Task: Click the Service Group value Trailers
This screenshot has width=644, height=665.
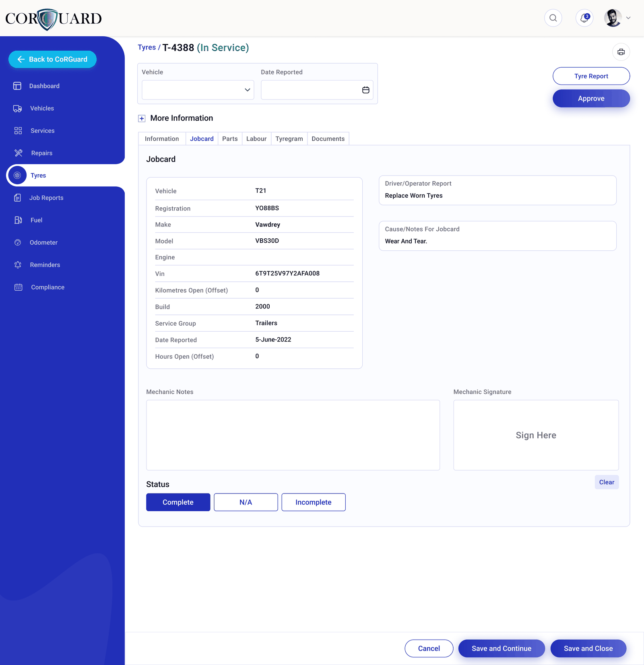Action: [x=266, y=323]
